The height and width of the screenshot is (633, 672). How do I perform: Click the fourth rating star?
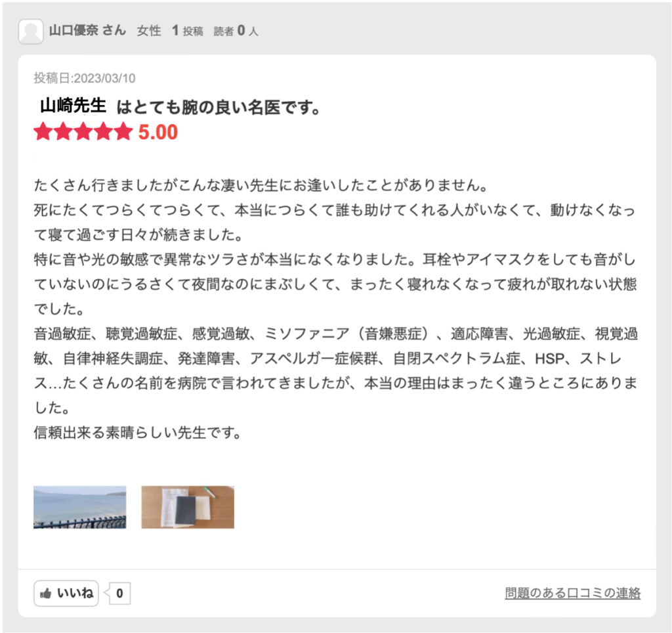point(103,132)
